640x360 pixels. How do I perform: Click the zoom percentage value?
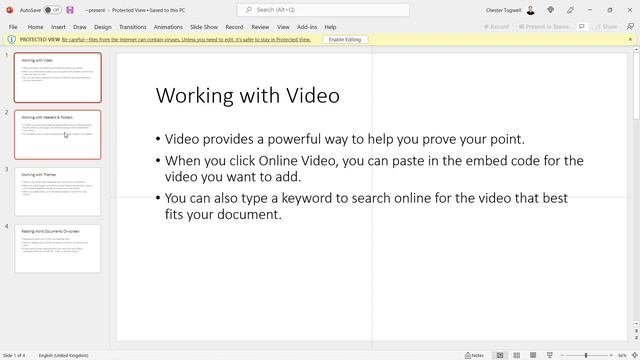622,356
